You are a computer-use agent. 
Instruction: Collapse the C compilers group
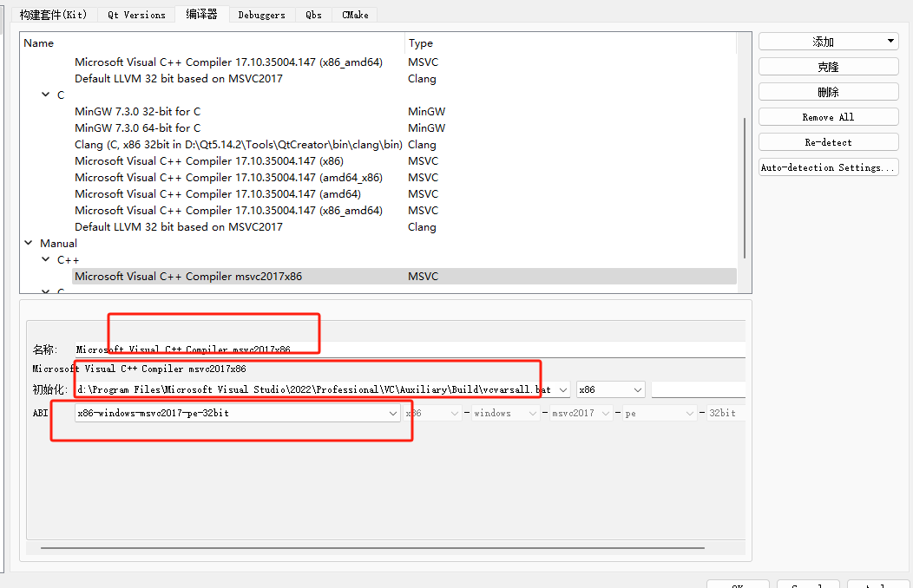pyautogui.click(x=45, y=95)
